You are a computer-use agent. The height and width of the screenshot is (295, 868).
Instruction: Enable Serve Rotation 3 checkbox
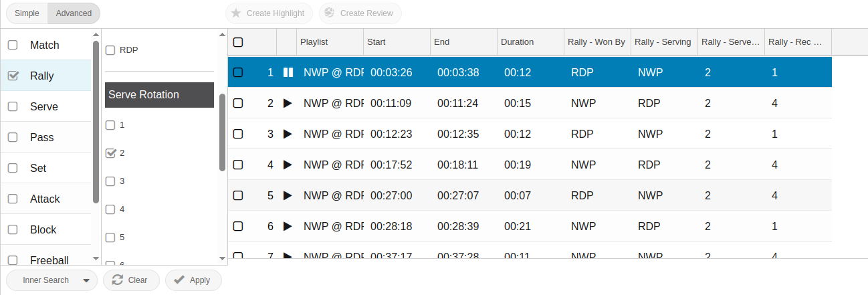coord(111,181)
